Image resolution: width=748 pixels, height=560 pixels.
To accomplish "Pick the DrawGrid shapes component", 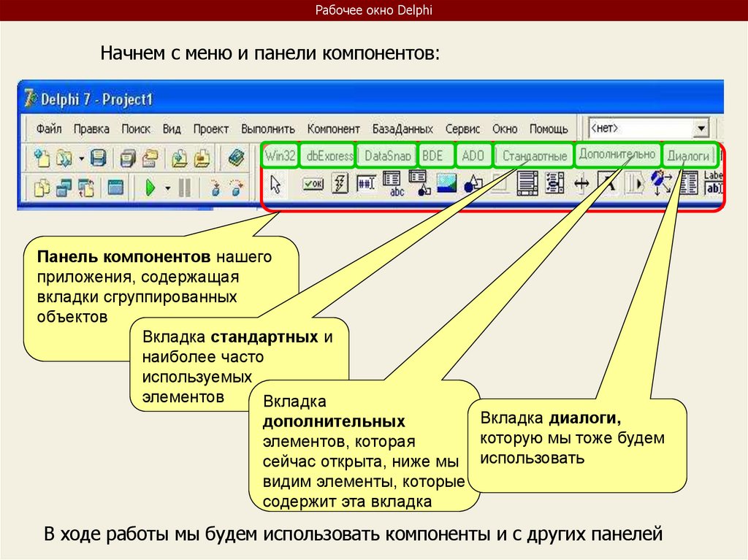I will pos(419,183).
